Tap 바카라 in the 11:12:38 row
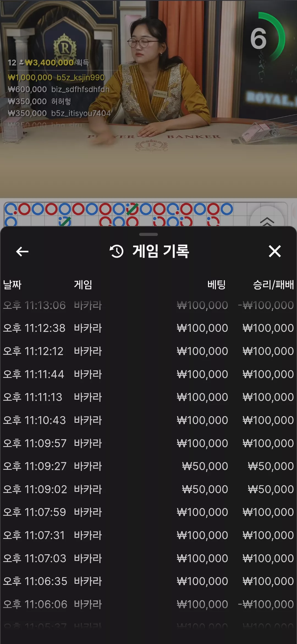 88,328
